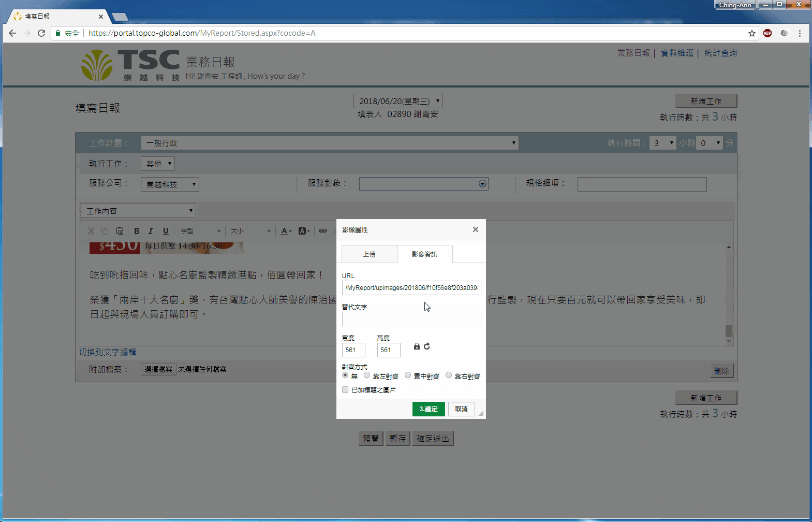Enable the 已加標題之圖片 checkbox

[x=345, y=389]
